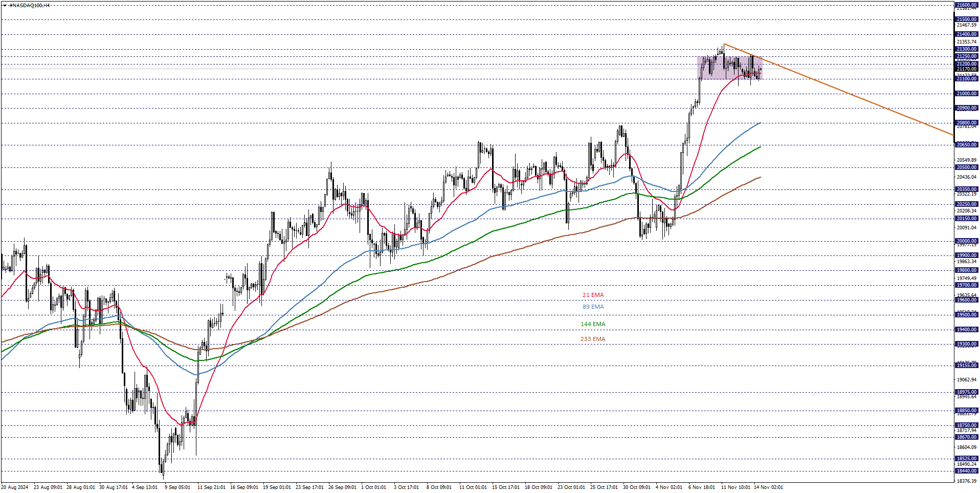The image size is (980, 493).
Task: Click the 19155.00 price level label
Action: 966,366
